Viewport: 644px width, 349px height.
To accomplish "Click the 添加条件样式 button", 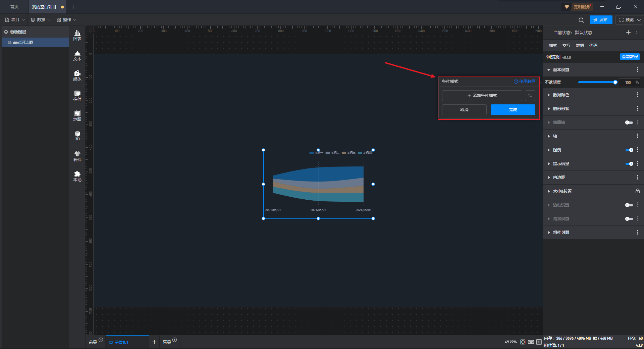I will [x=482, y=96].
